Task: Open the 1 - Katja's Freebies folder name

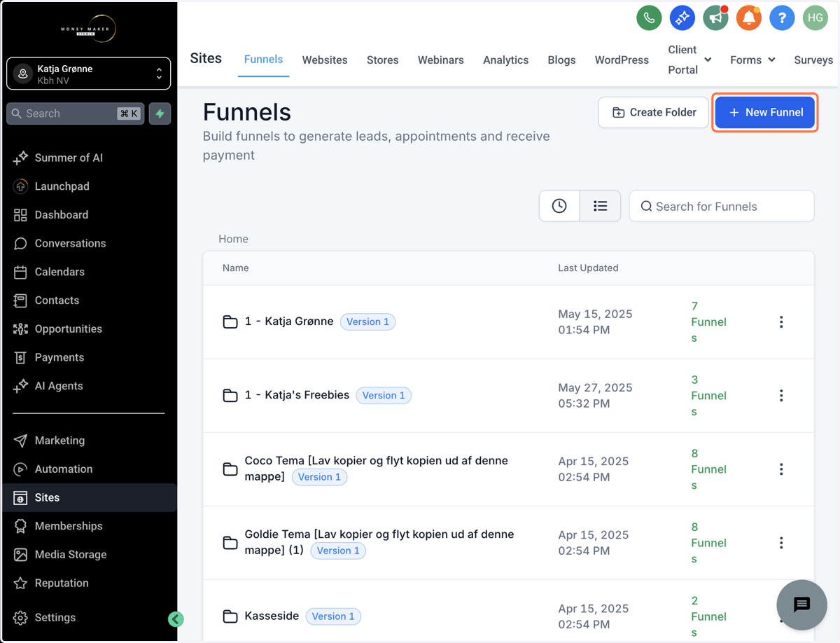Action: (297, 395)
